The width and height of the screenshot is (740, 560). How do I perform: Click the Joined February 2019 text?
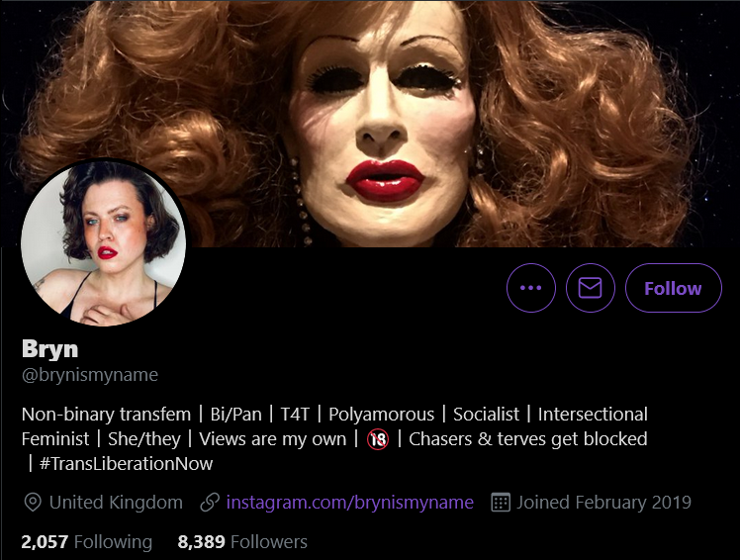(x=603, y=502)
